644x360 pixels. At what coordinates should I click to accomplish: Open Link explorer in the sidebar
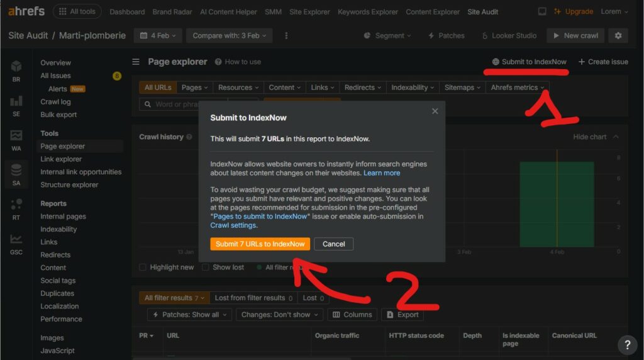61,159
